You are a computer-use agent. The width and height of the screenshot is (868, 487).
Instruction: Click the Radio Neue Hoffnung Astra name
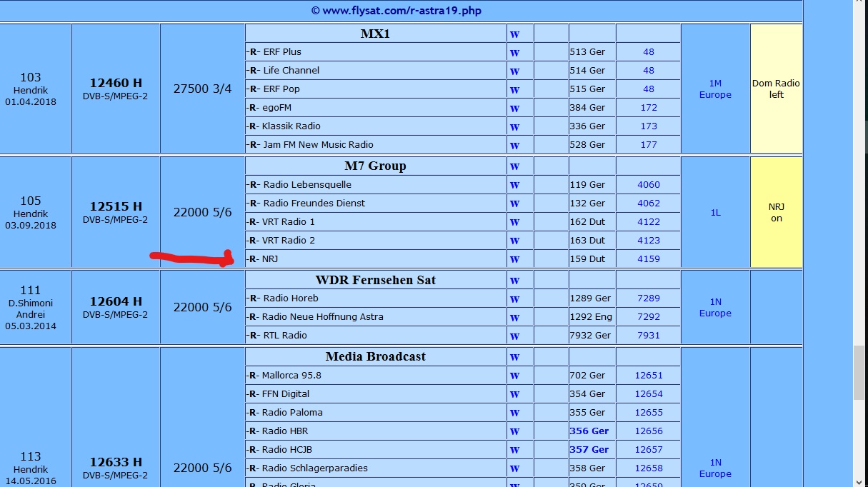tap(323, 317)
